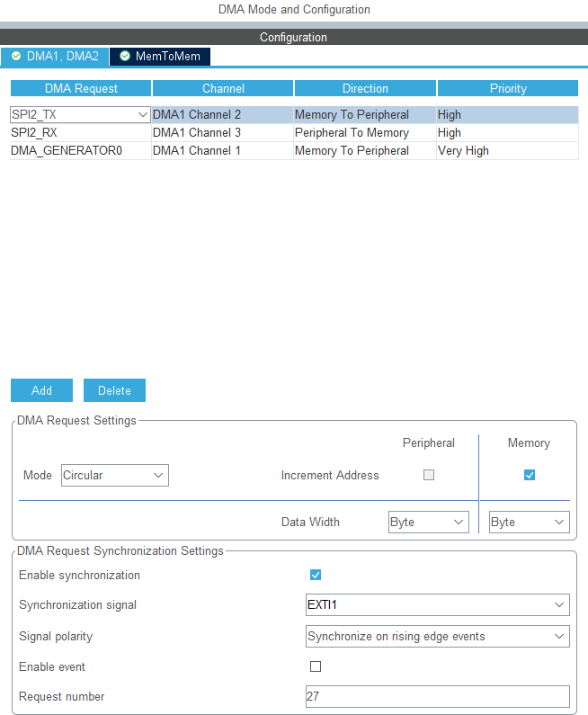
Task: Click the DMA1 Channel 3 cell
Action: click(222, 133)
